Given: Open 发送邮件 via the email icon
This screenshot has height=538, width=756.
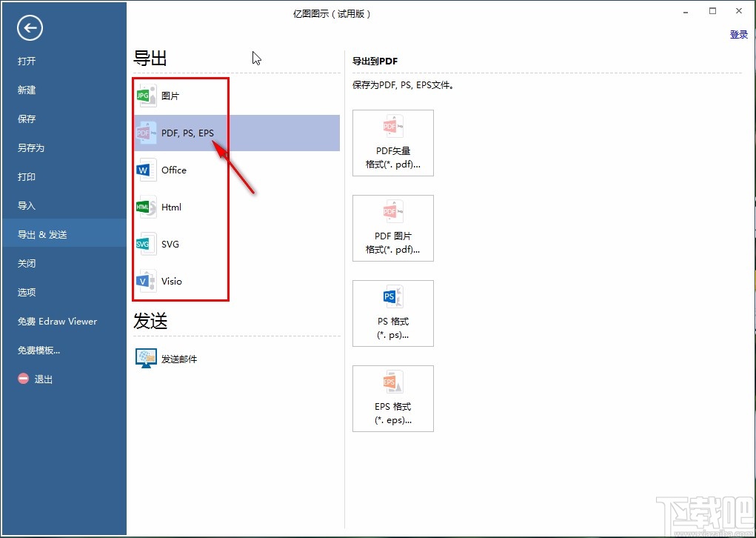Looking at the screenshot, I should (x=146, y=358).
